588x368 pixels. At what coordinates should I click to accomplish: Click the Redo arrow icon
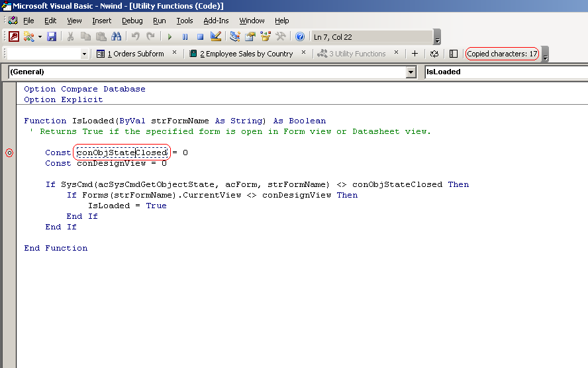(150, 36)
